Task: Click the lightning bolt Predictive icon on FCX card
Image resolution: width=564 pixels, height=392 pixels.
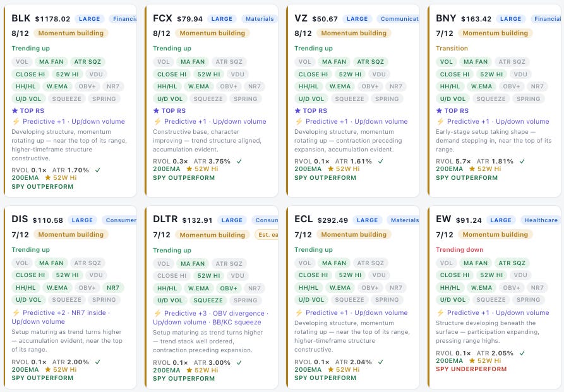Action: pyautogui.click(x=157, y=122)
